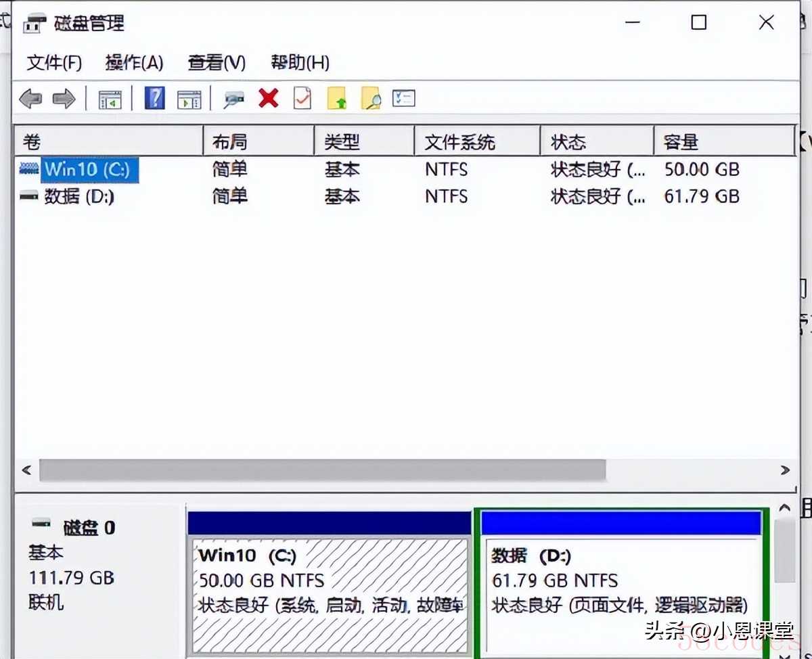Click the Win10 (C:) volume drive icon

pos(30,168)
